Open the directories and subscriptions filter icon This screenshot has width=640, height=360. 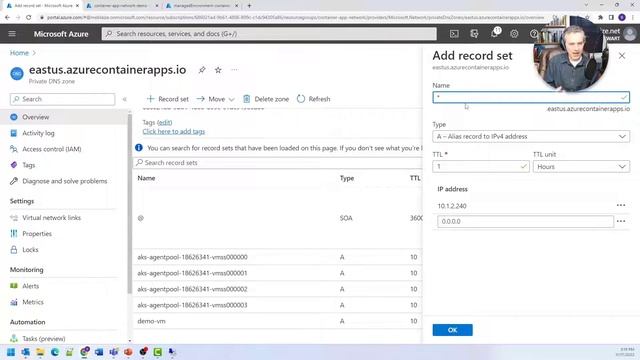tap(474, 34)
